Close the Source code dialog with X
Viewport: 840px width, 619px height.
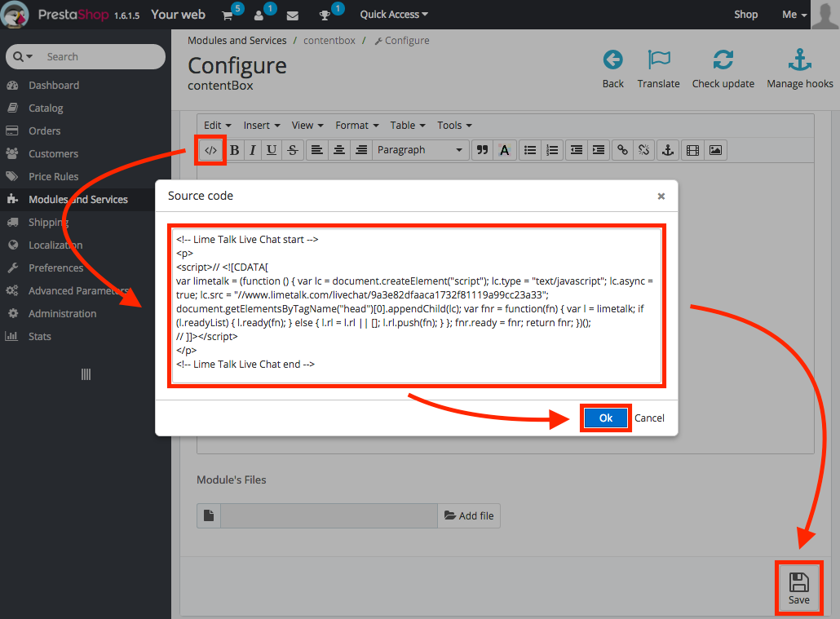coord(661,197)
